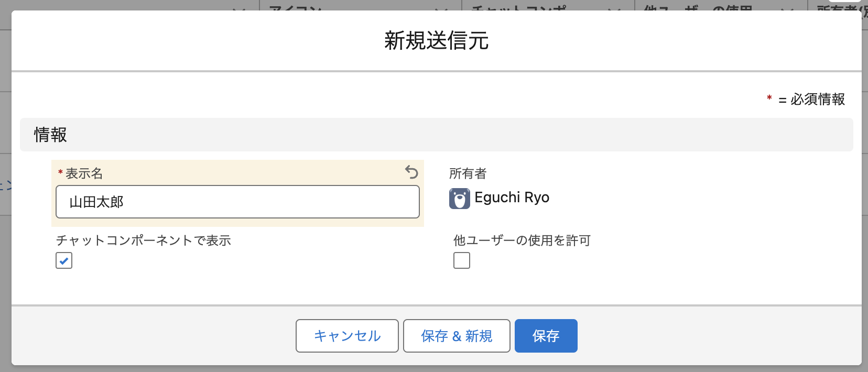
Task: Click the チャットコンポ column header text
Action: pyautogui.click(x=518, y=8)
